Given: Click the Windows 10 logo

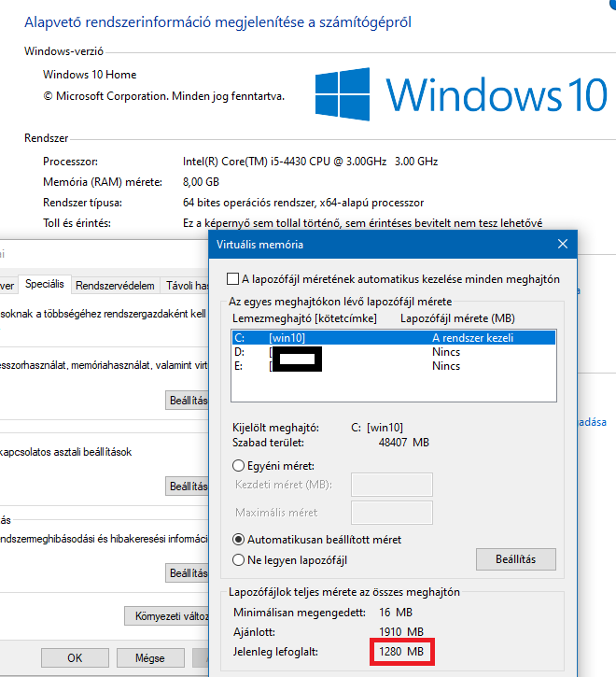Looking at the screenshot, I should pos(461,94).
